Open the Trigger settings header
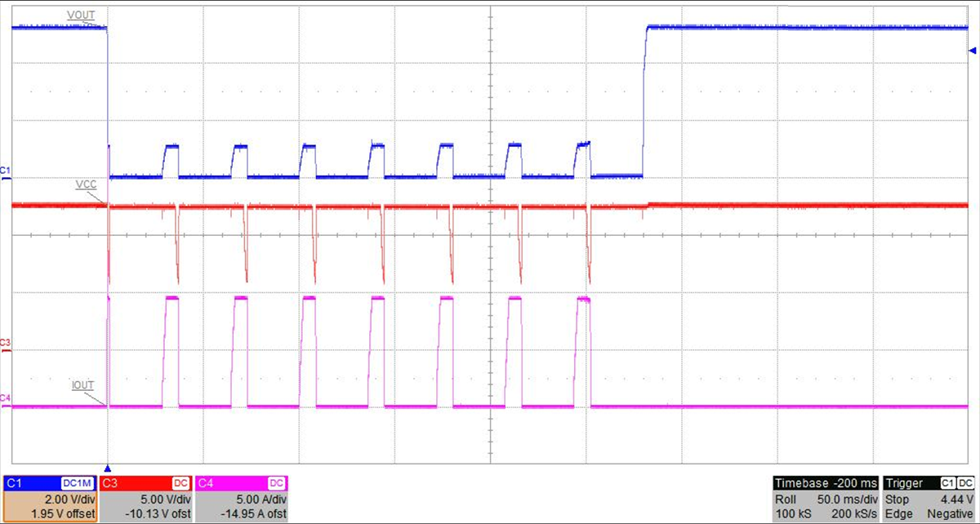This screenshot has height=524, width=980. pyautogui.click(x=906, y=482)
